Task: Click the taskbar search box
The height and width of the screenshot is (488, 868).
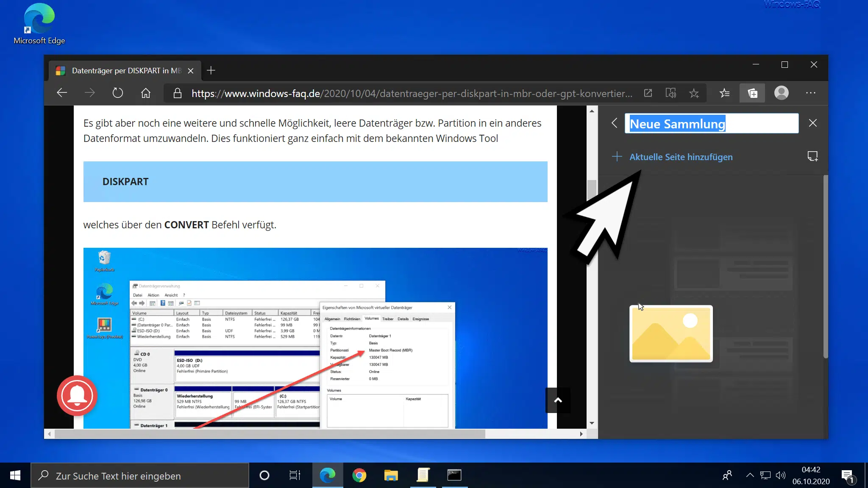Action: [x=140, y=476]
